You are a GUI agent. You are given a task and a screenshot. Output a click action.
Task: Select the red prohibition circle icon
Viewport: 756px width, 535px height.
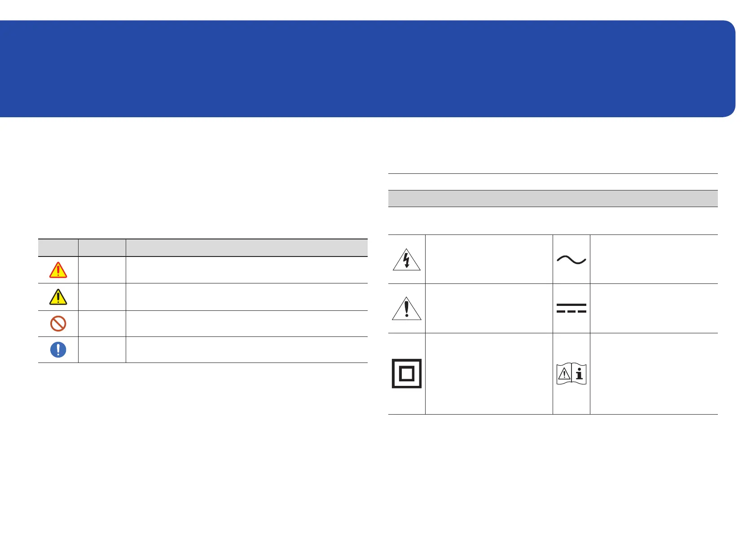58,323
